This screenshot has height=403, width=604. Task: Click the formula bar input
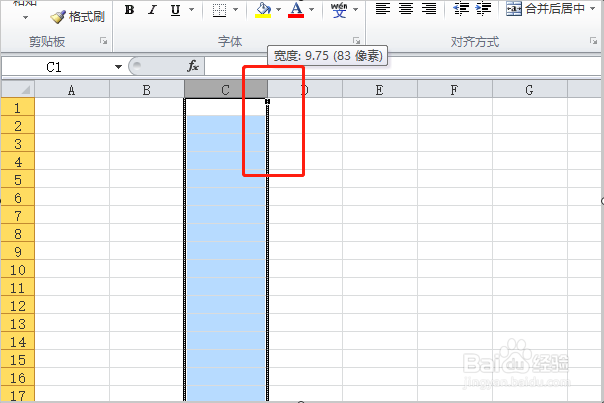pos(403,67)
